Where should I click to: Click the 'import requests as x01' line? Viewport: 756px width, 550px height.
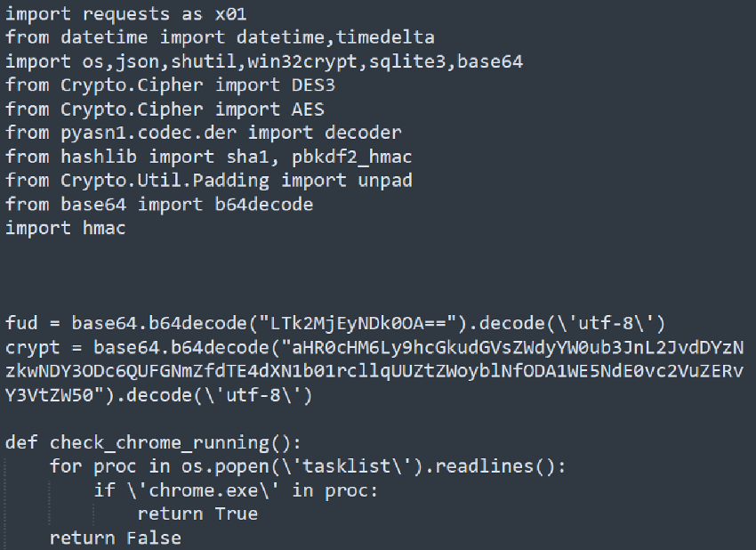[125, 14]
